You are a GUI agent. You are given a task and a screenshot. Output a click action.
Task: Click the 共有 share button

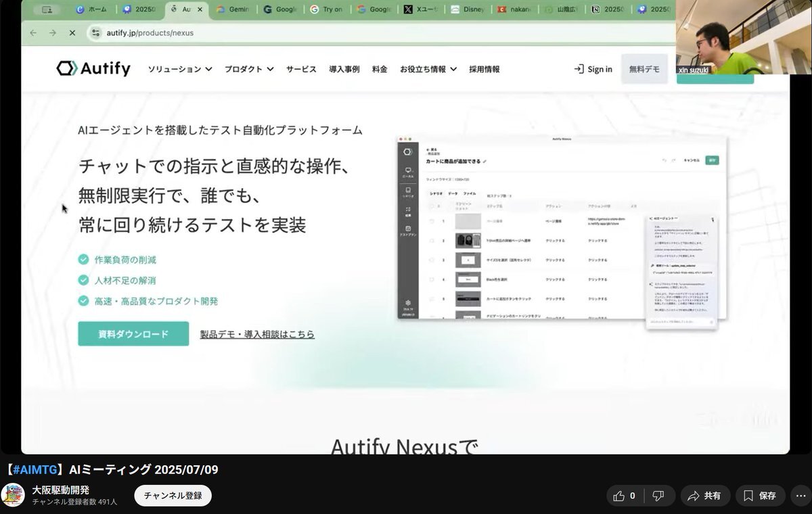pyautogui.click(x=705, y=496)
